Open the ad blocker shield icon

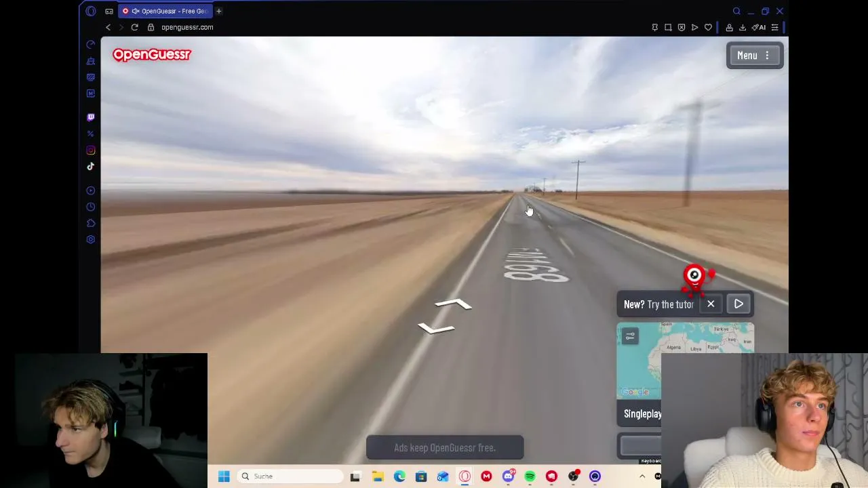682,27
